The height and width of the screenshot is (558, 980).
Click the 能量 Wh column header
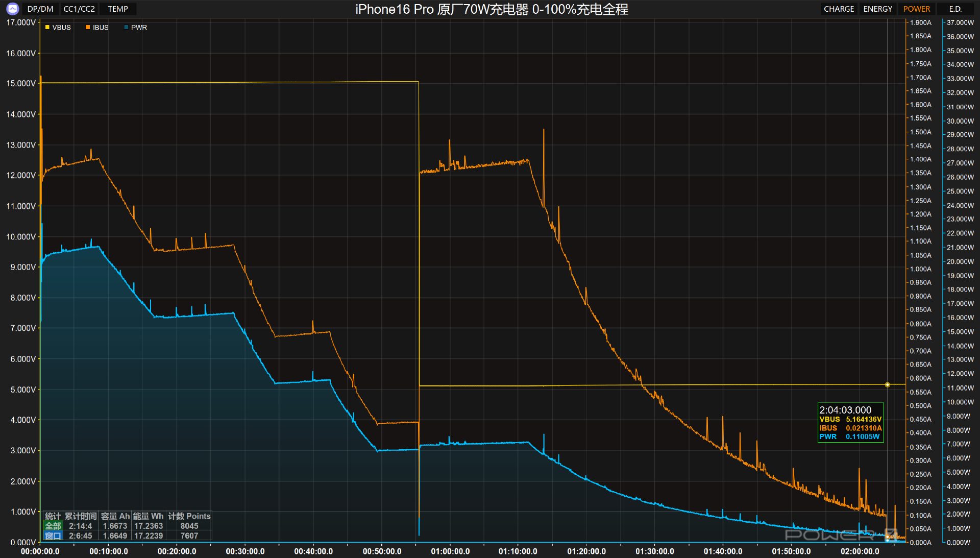(x=148, y=516)
